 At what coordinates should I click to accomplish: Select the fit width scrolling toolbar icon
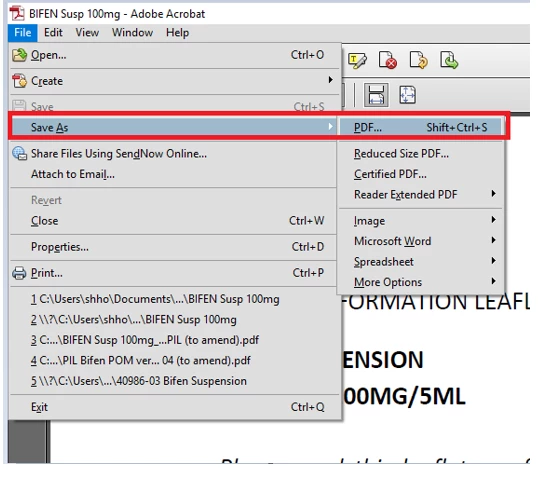pos(376,95)
